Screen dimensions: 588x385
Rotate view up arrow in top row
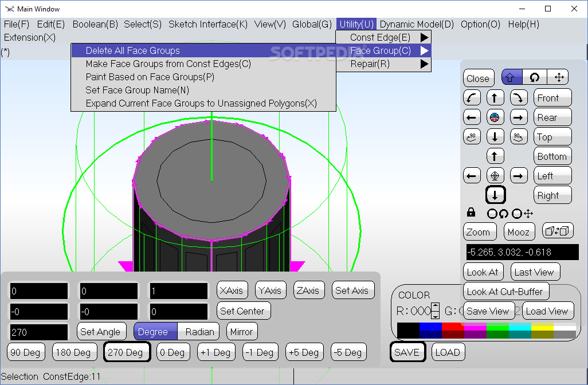tap(495, 98)
